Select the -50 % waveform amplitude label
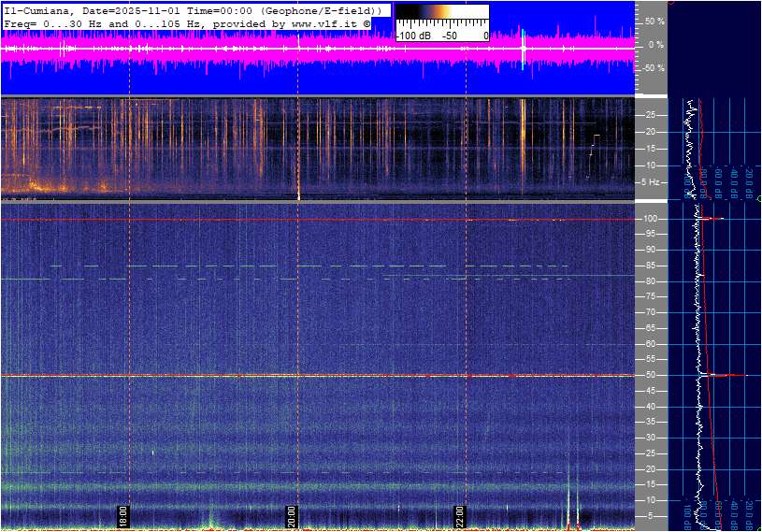This screenshot has width=762, height=532. pos(653,68)
